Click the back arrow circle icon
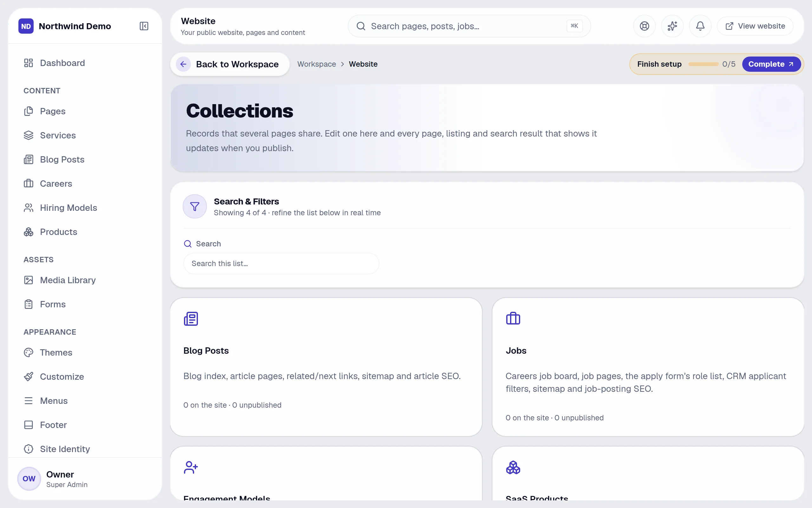 point(183,64)
